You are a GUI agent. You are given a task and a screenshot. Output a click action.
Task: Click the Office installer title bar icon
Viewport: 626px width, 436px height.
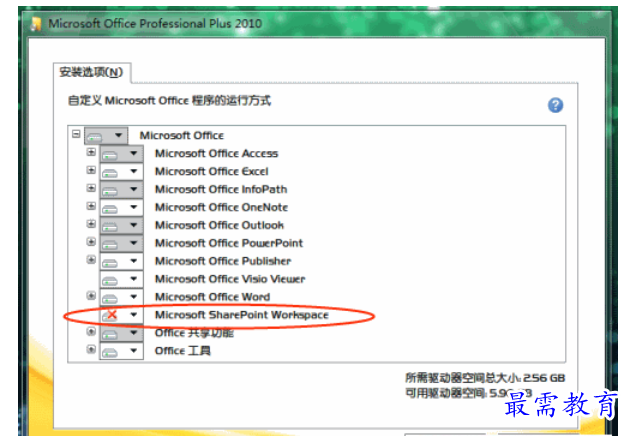(x=37, y=24)
